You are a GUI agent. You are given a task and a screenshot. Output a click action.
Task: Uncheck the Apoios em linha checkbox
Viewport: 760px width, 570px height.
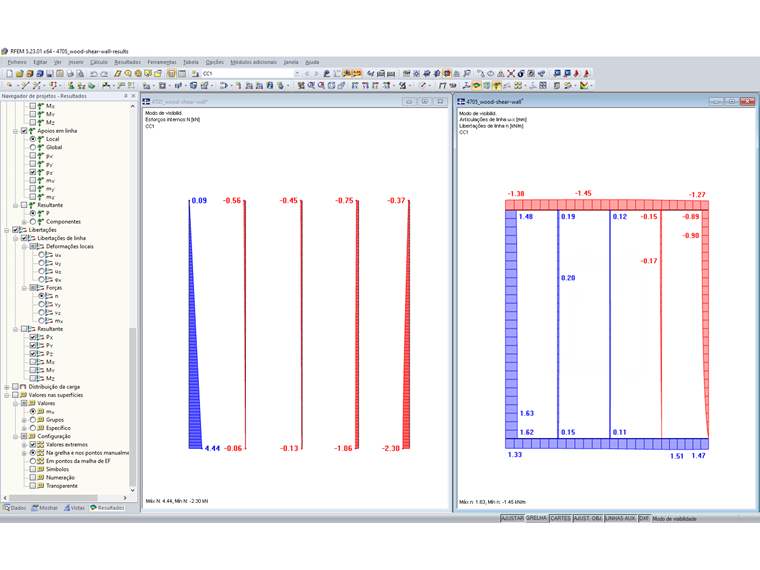click(x=24, y=130)
